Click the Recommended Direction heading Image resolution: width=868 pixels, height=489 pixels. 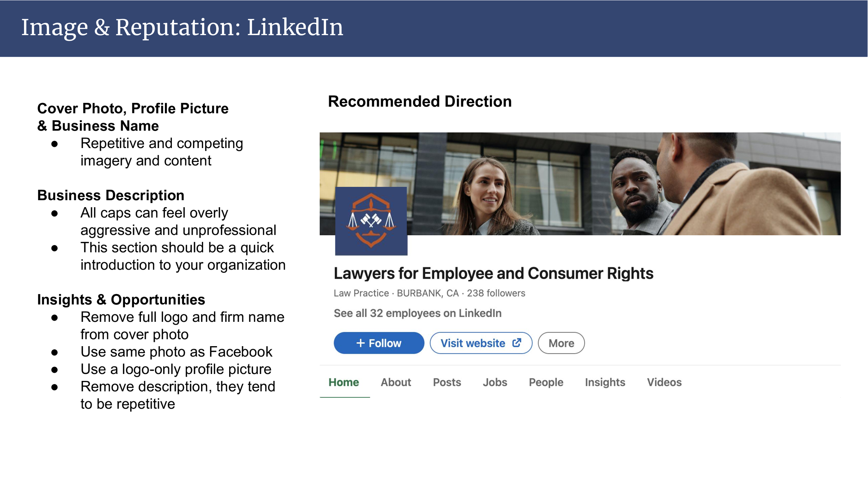pyautogui.click(x=419, y=101)
